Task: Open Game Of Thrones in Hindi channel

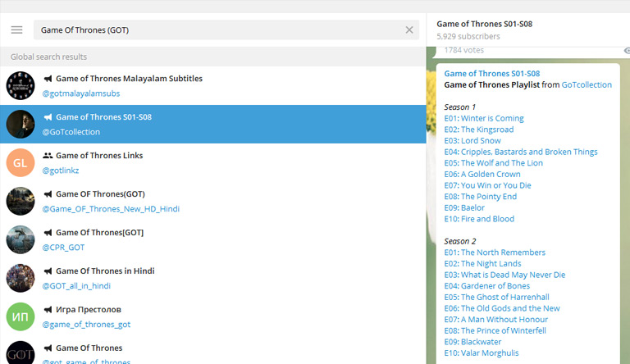Action: pos(105,271)
